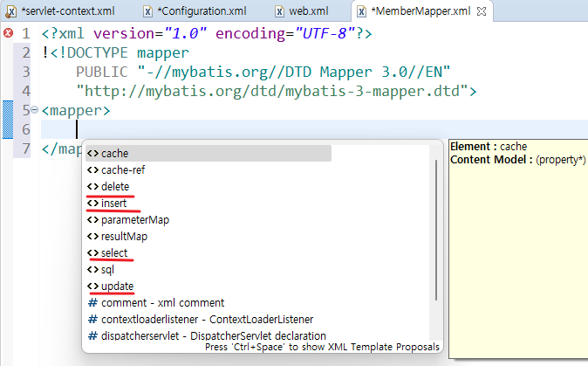Click the tag icon next to delete
Viewport: 588px width, 366px height.
point(92,187)
